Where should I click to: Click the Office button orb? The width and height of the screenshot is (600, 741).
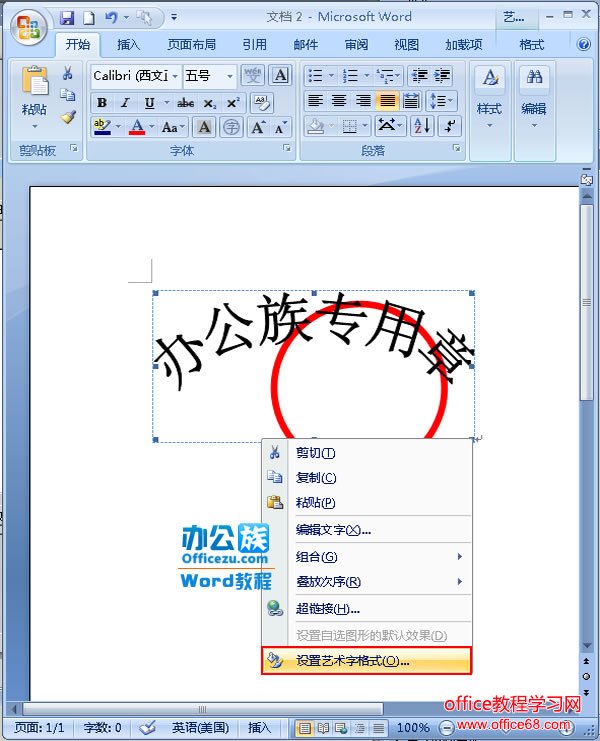(x=29, y=26)
